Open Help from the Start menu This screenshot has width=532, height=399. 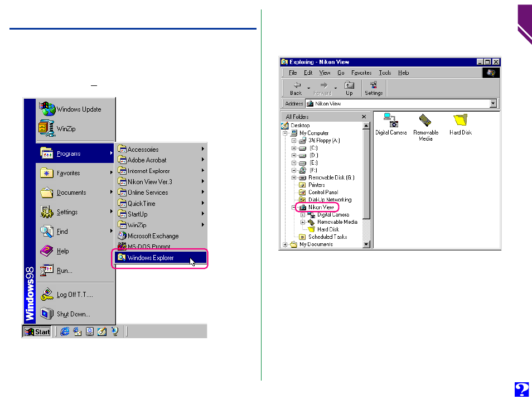coord(75,251)
